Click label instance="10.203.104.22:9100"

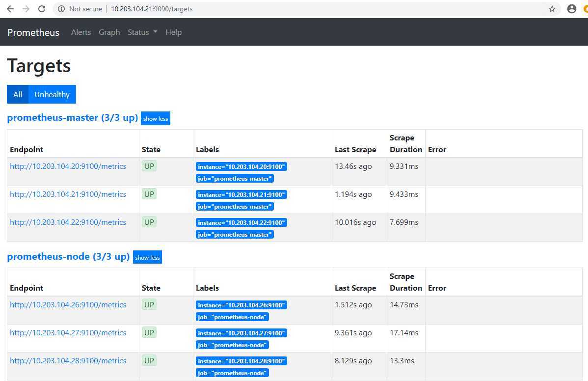click(241, 222)
